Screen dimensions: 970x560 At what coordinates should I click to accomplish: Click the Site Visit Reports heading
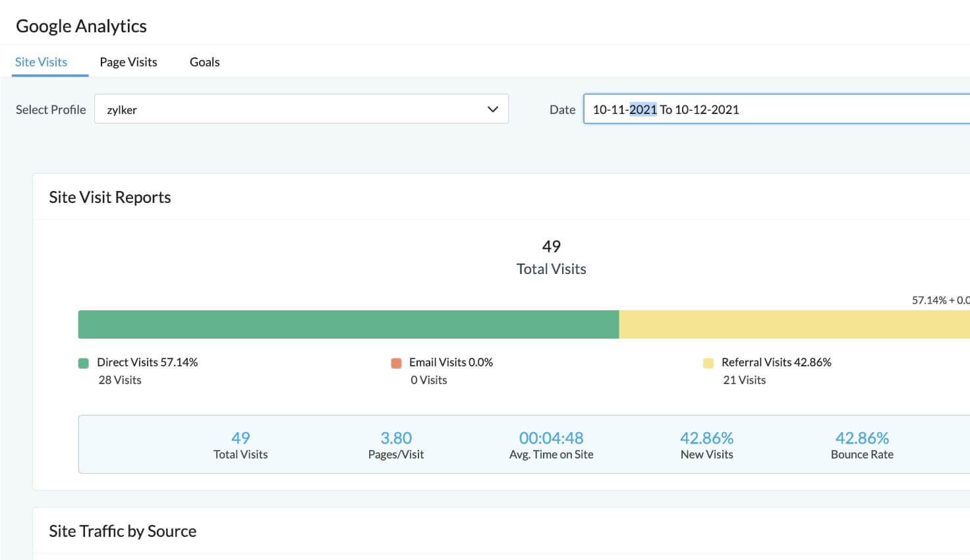(110, 197)
